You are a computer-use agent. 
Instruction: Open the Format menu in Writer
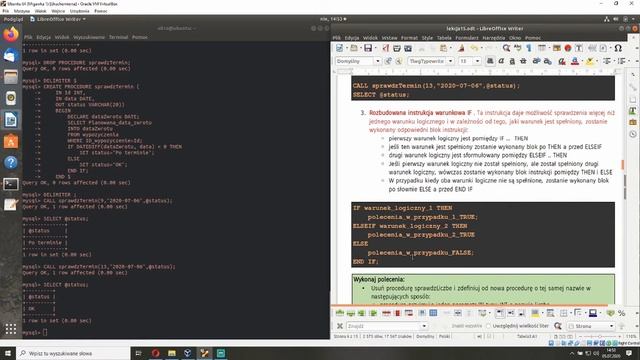coord(409,38)
